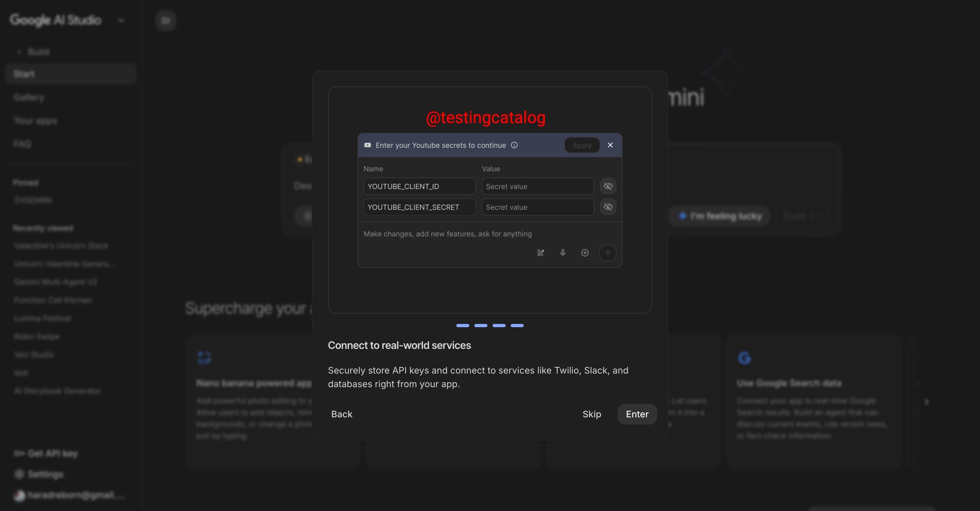The width and height of the screenshot is (980, 511).
Task: Click the microphone icon for voice input
Action: (x=563, y=253)
